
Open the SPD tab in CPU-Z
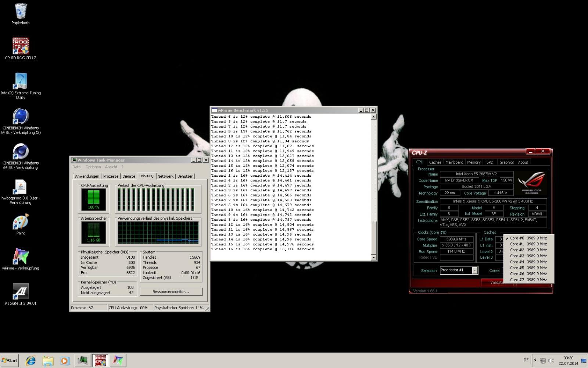coord(490,162)
